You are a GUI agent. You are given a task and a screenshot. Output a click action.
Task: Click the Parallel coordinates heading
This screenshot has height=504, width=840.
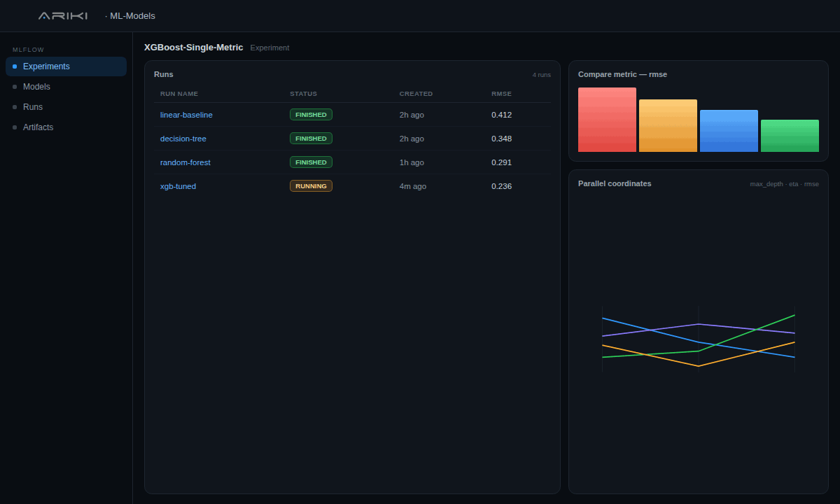click(x=615, y=183)
